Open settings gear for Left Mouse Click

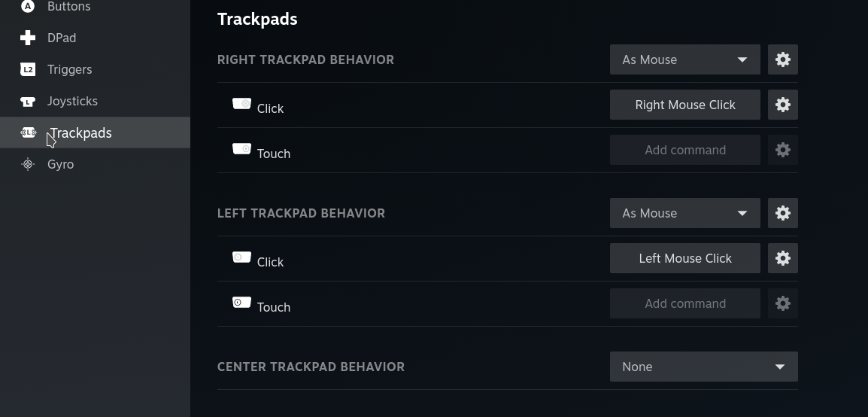(782, 258)
